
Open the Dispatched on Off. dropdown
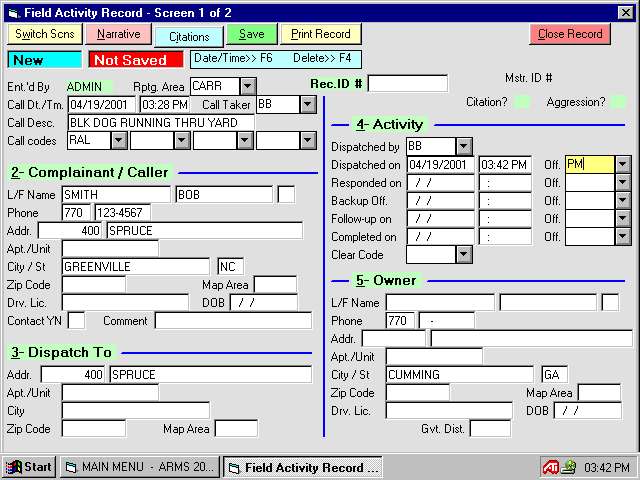point(622,164)
